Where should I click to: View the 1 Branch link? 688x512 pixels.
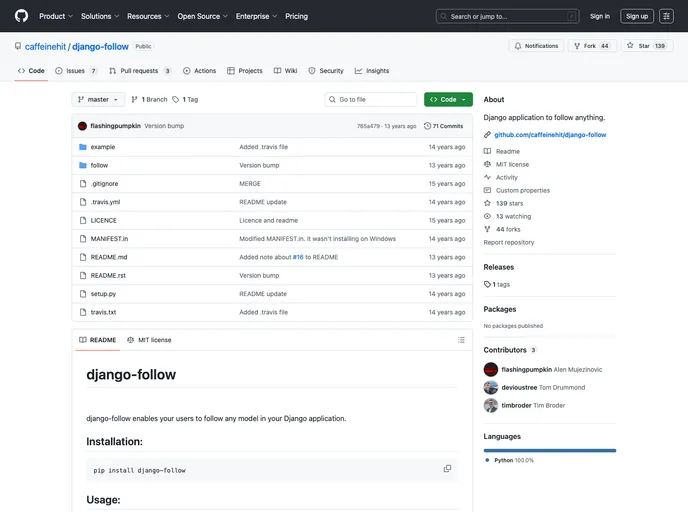pyautogui.click(x=150, y=100)
